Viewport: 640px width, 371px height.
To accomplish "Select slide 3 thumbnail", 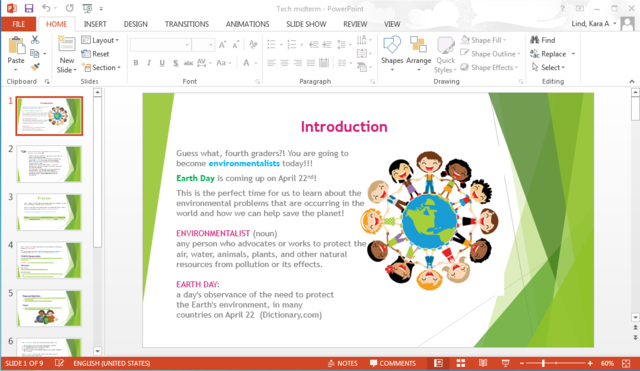I will (x=49, y=212).
